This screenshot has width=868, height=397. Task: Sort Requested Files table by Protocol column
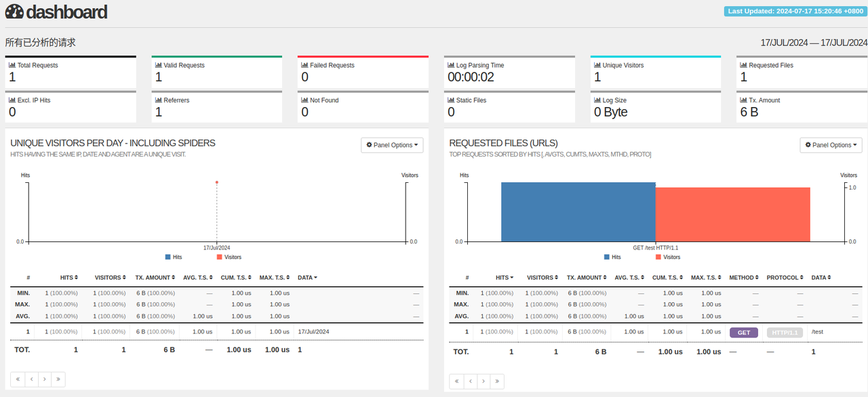pyautogui.click(x=785, y=278)
